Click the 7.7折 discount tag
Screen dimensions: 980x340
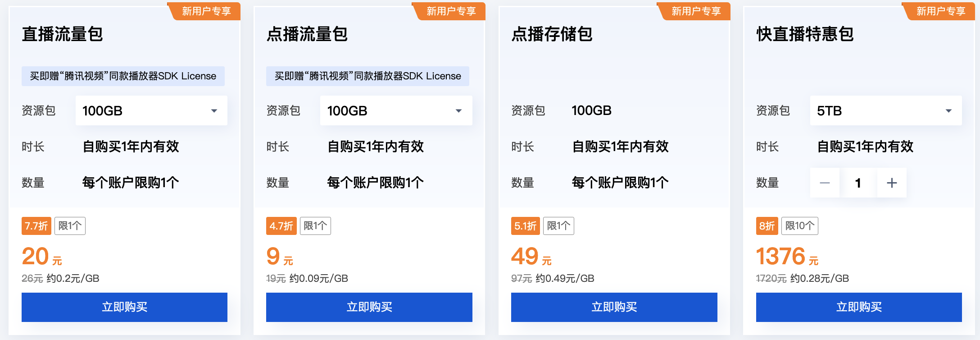click(x=36, y=226)
